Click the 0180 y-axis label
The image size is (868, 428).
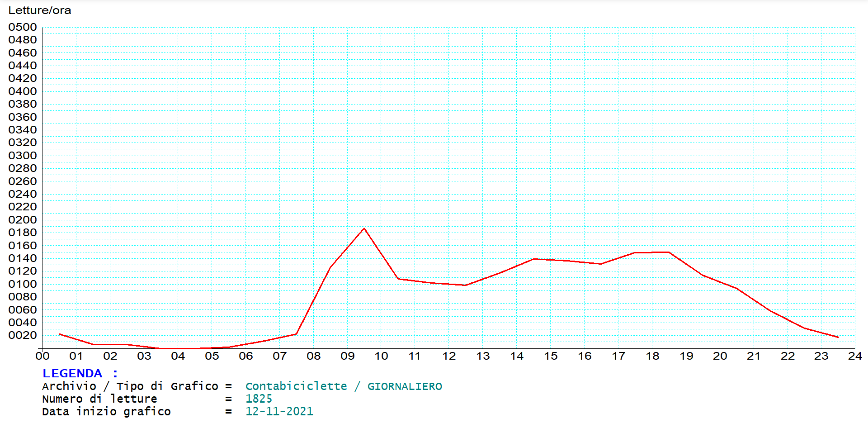23,233
